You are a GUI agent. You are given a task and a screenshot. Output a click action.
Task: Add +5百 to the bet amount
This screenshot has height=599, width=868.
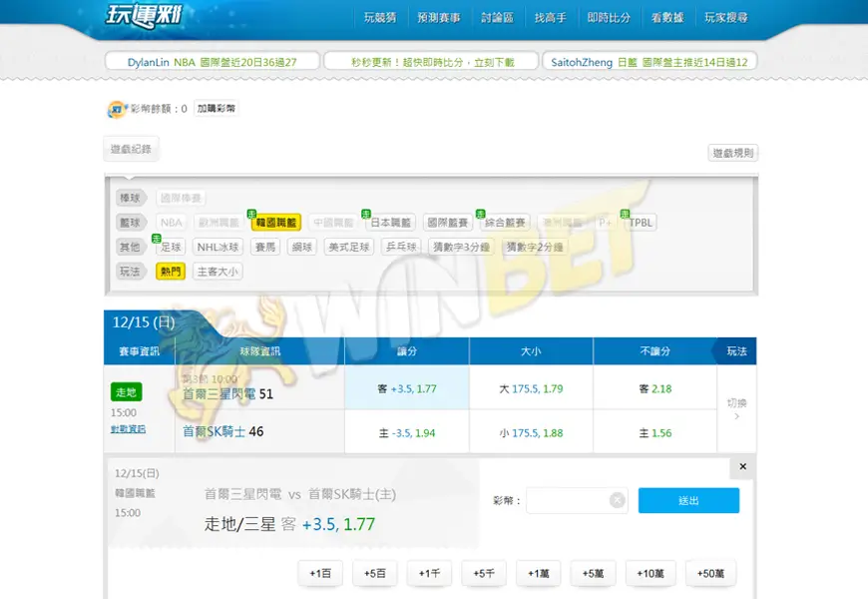pyautogui.click(x=375, y=573)
